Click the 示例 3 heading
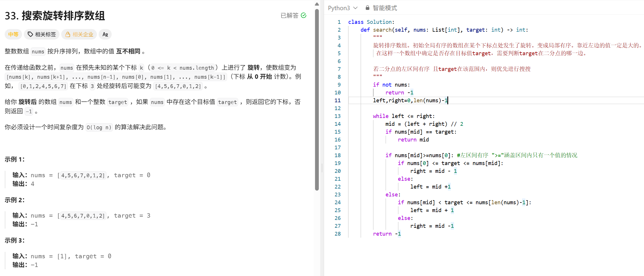 click(15, 240)
